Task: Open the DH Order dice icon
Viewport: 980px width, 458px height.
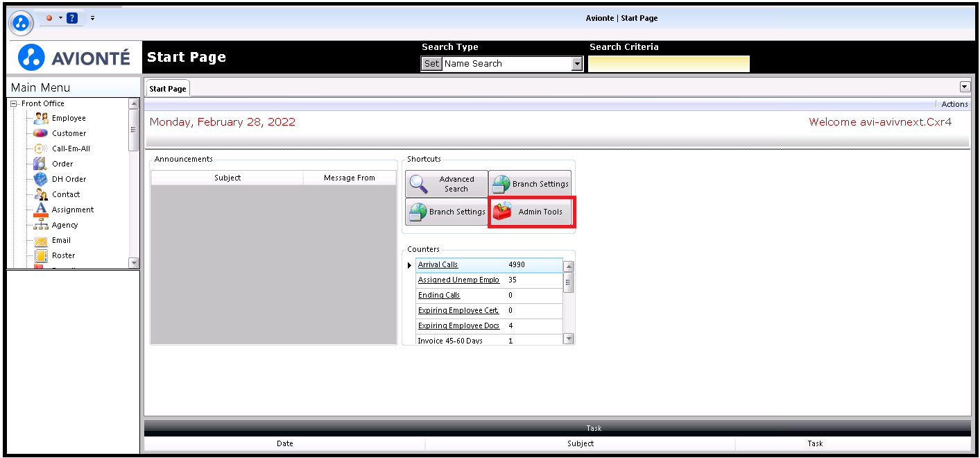Action: point(41,179)
